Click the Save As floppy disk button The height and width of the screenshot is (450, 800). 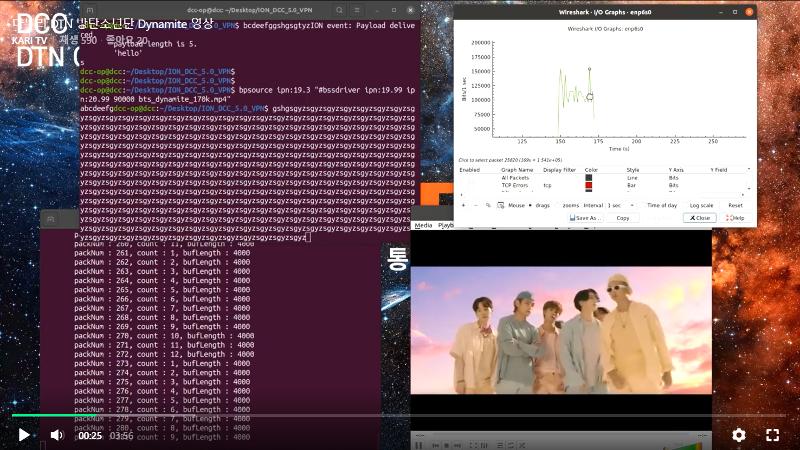point(585,217)
